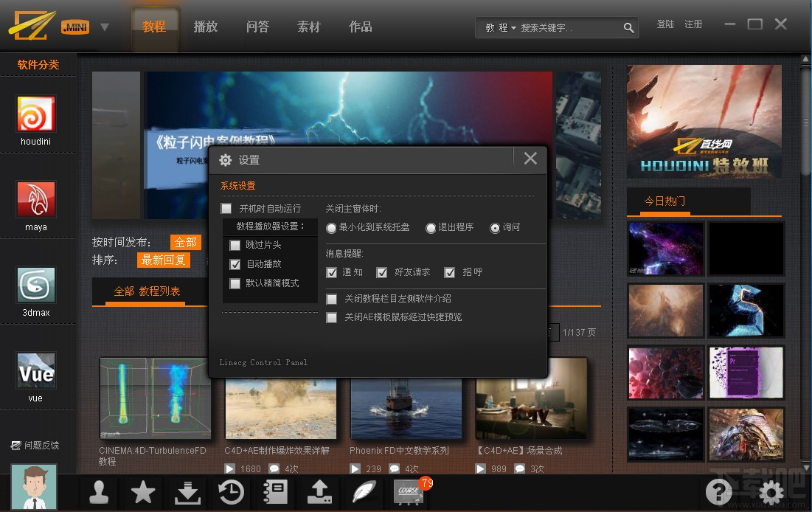Switch to the 播放 tab

[x=206, y=27]
